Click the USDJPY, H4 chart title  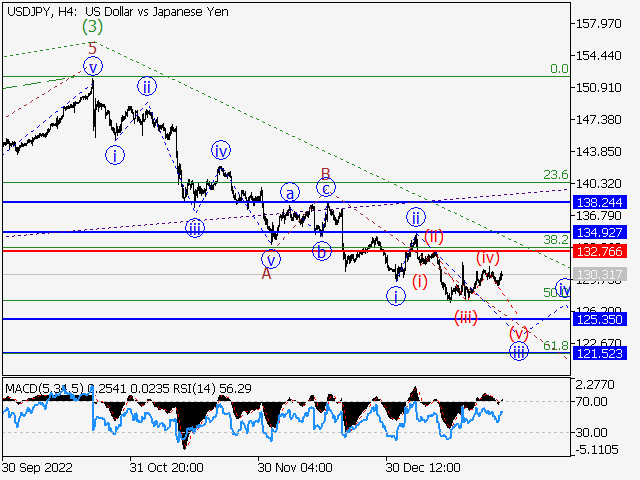click(x=118, y=12)
